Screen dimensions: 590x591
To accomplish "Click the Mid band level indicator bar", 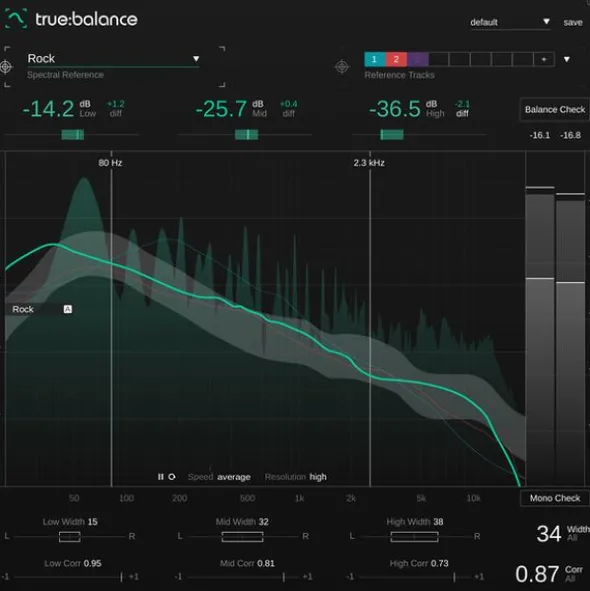I will coord(247,135).
